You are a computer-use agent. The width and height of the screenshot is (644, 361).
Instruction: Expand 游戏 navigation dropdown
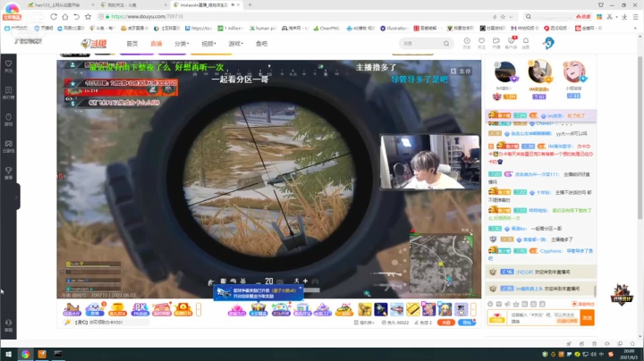[x=236, y=44]
